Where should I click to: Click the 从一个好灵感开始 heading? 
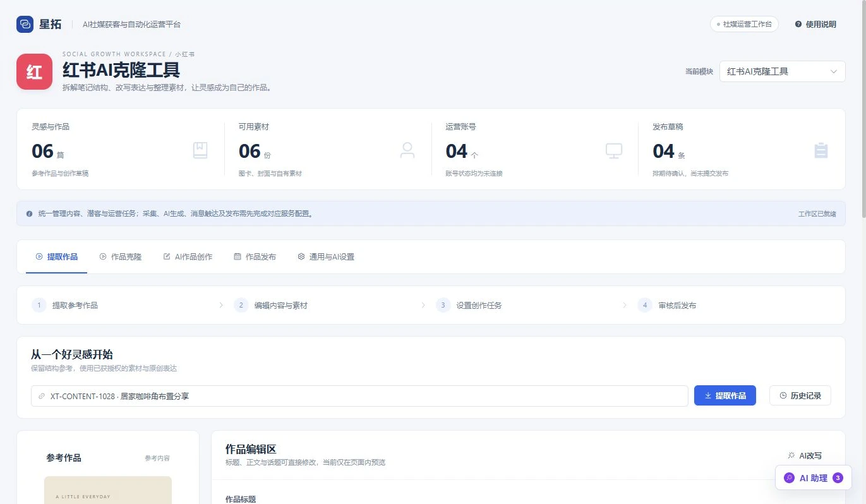[72, 354]
